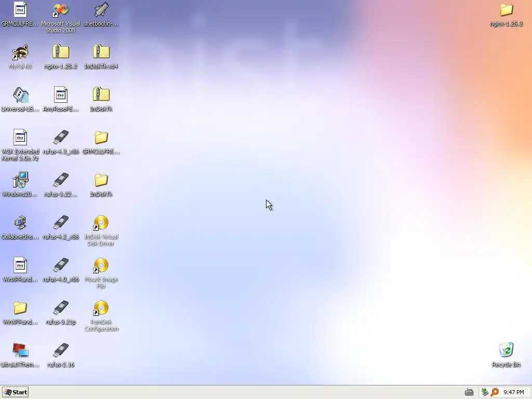Viewport: 532px width, 399px height.
Task: Select the UltraUXThem... icon
Action: point(20,351)
